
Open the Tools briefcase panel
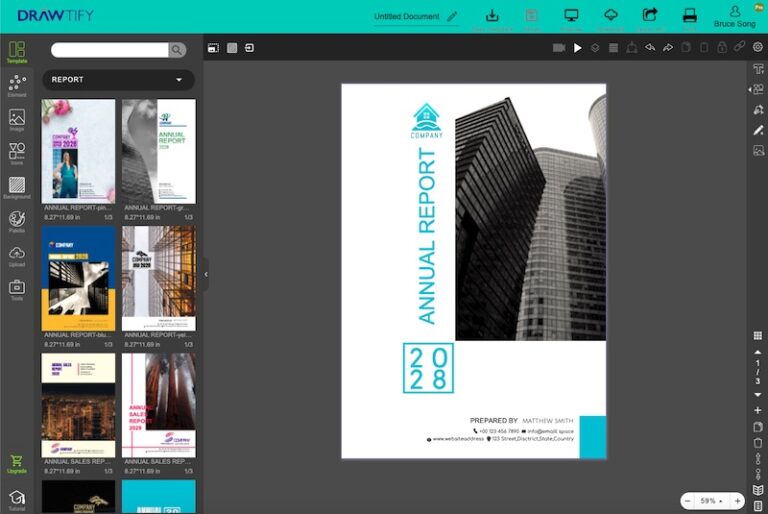[x=17, y=290]
